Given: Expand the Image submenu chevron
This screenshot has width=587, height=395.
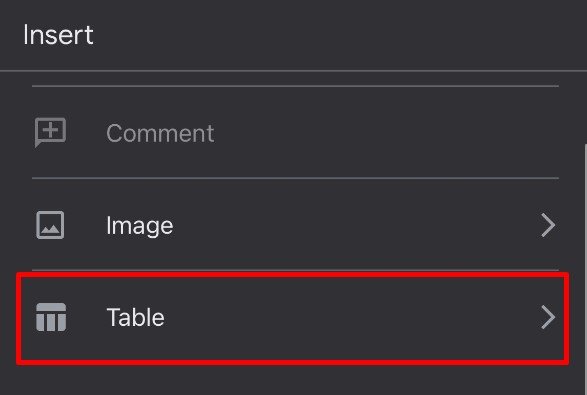Looking at the screenshot, I should tap(548, 225).
